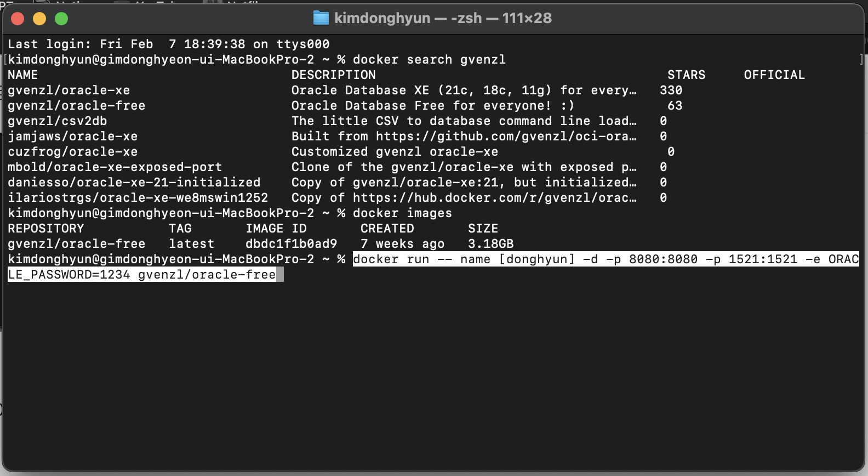The height and width of the screenshot is (476, 868).
Task: Click the 'ilariostrgs/oracle-xe-we8mswin1252' result name
Action: 138,197
